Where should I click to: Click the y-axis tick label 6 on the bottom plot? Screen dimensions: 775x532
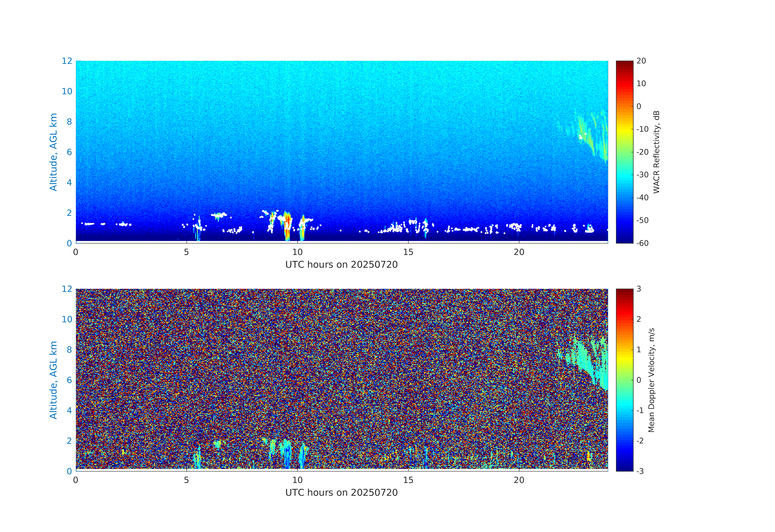point(69,380)
